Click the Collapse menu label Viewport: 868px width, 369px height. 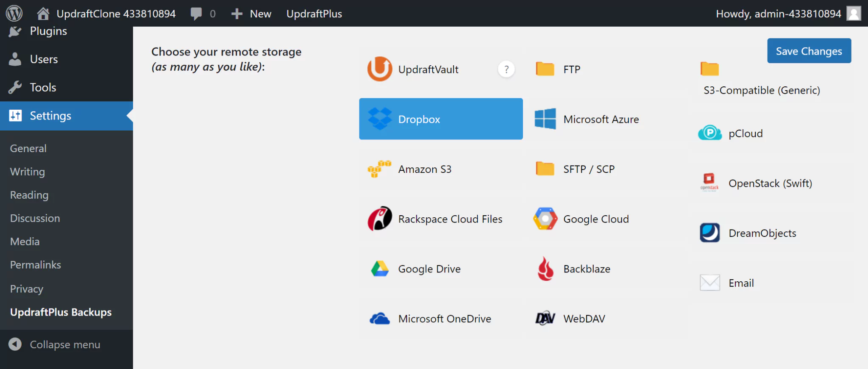[65, 344]
